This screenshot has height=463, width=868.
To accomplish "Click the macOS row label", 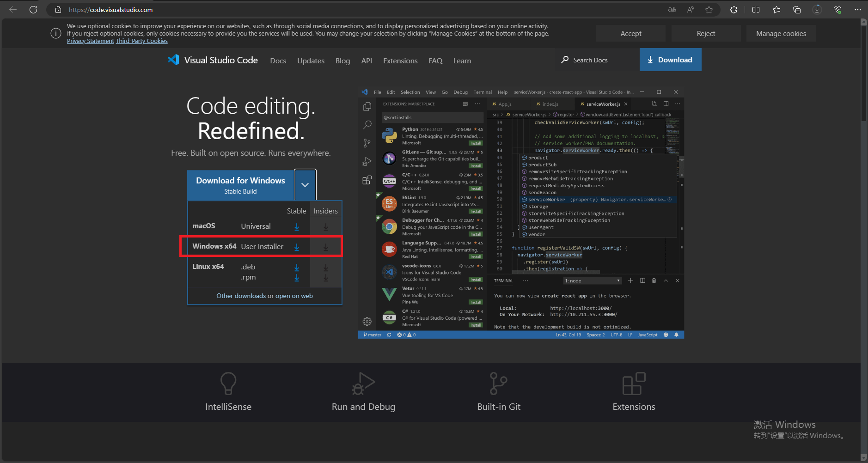I will 204,226.
